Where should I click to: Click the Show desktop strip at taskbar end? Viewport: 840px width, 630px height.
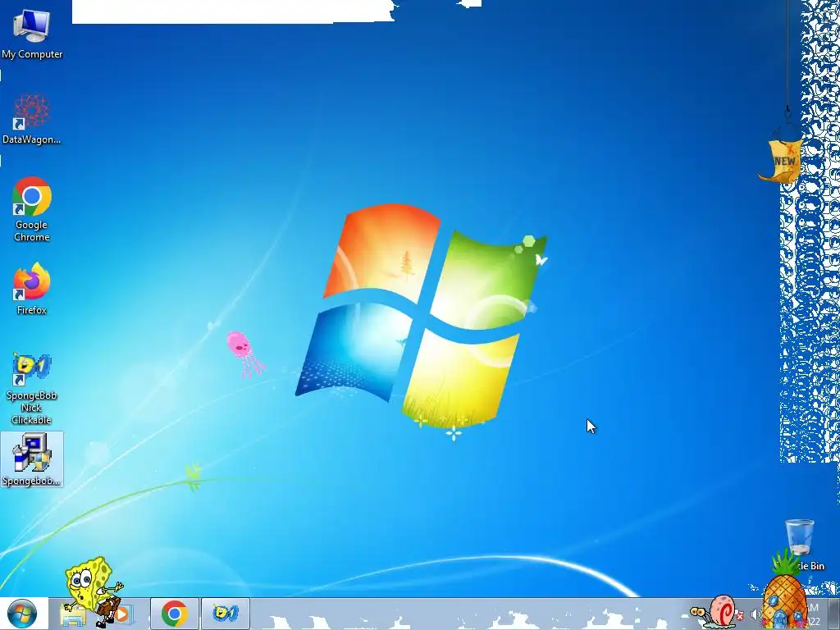tap(834, 614)
